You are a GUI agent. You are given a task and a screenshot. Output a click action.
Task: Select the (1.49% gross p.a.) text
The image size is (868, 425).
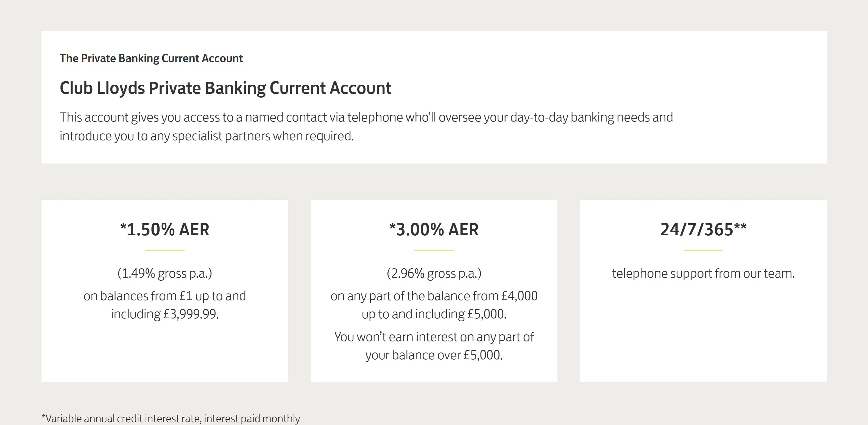click(165, 274)
